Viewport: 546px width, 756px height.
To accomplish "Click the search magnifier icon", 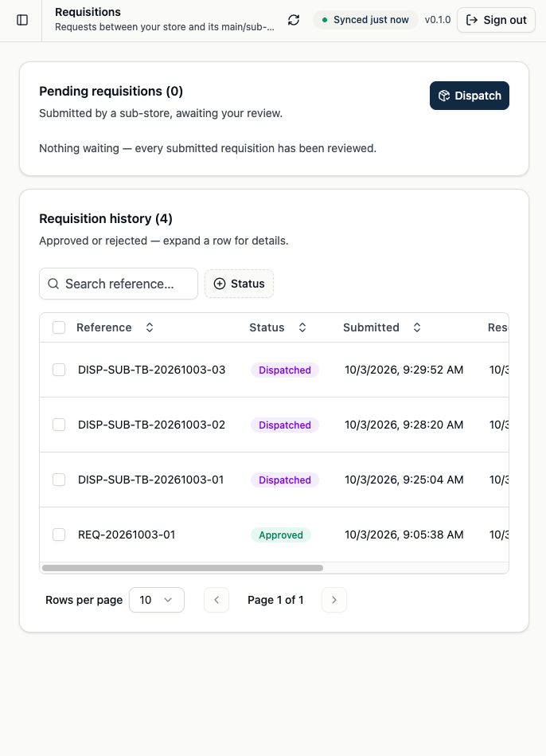I will [x=53, y=284].
